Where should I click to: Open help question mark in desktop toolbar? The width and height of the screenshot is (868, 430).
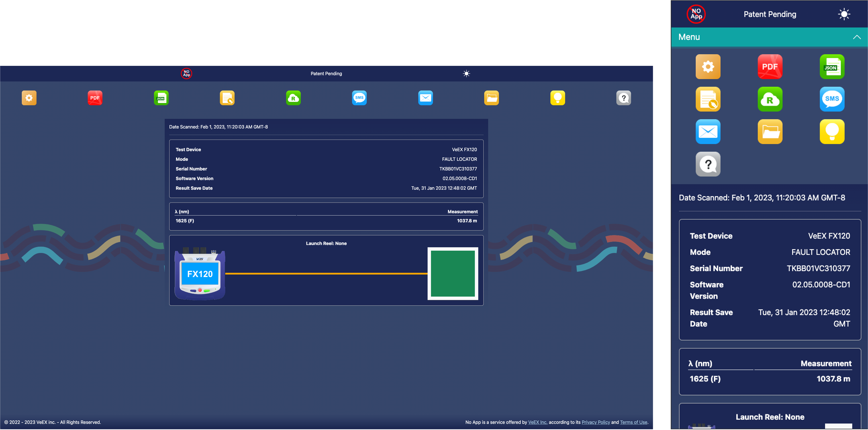(624, 98)
